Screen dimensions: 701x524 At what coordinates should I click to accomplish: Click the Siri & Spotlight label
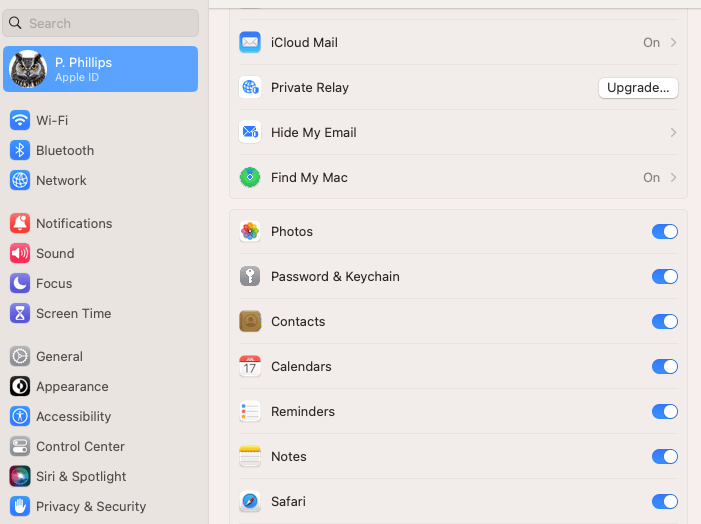(81, 477)
